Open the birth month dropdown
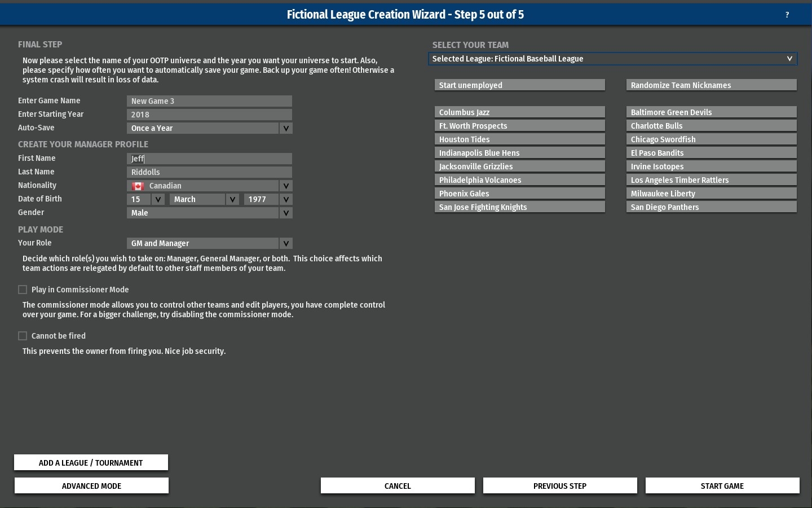The height and width of the screenshot is (508, 812). point(232,199)
